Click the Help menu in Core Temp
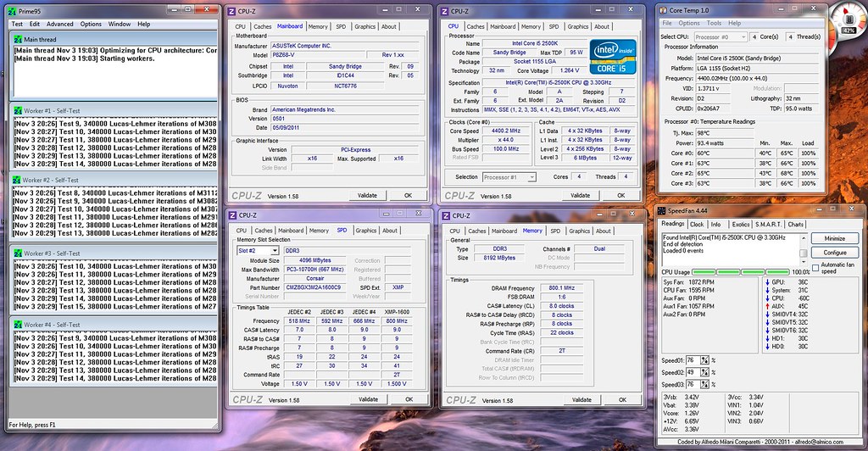The image size is (868, 451). tap(735, 23)
